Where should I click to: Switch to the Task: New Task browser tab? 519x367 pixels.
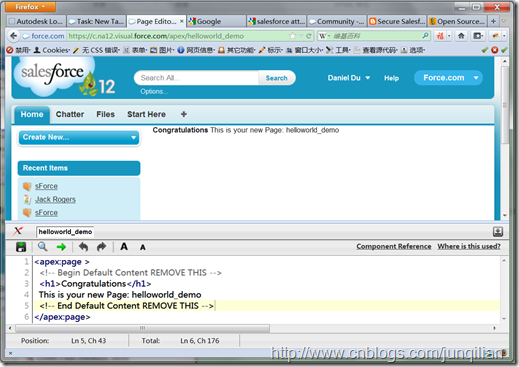pyautogui.click(x=96, y=21)
